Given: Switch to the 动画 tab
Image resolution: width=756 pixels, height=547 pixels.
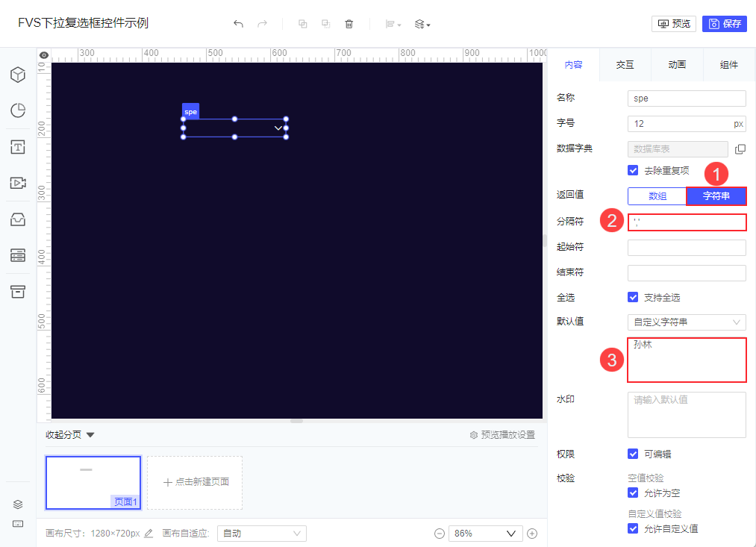Looking at the screenshot, I should [x=677, y=65].
